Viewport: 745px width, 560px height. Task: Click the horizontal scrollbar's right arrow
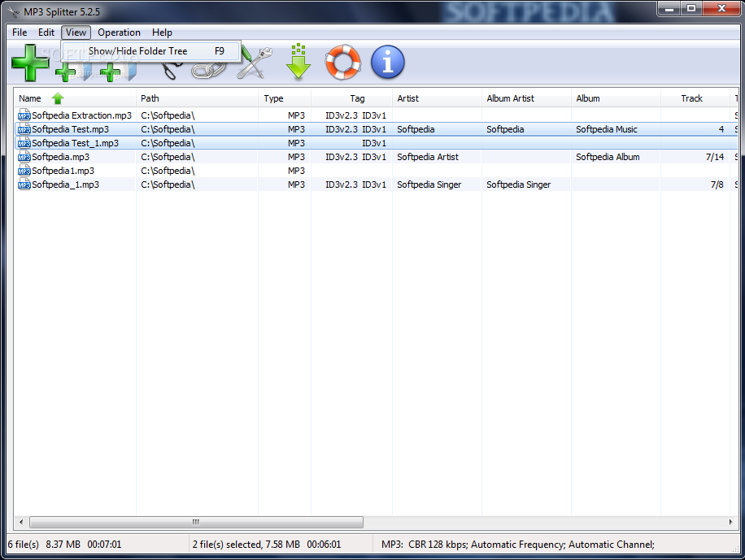pyautogui.click(x=730, y=522)
